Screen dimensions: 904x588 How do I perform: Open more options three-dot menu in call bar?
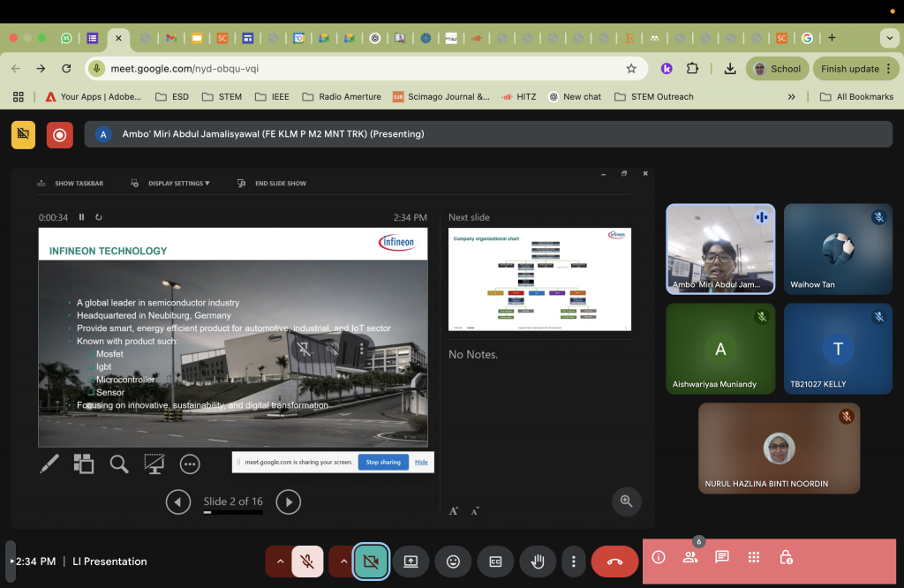[574, 561]
